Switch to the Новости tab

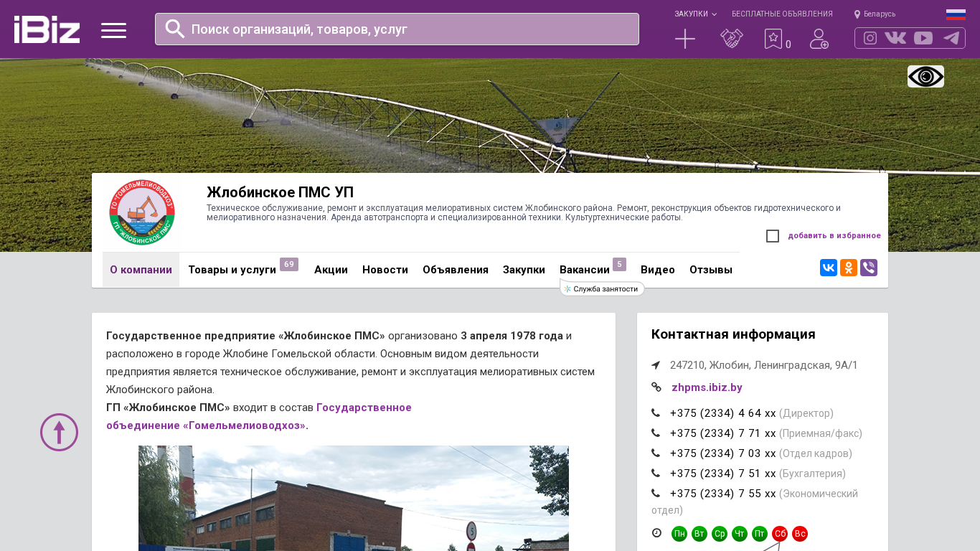coord(385,270)
